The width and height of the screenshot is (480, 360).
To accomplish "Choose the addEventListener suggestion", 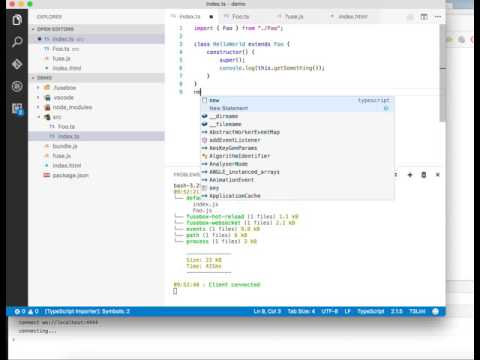I will point(297,140).
